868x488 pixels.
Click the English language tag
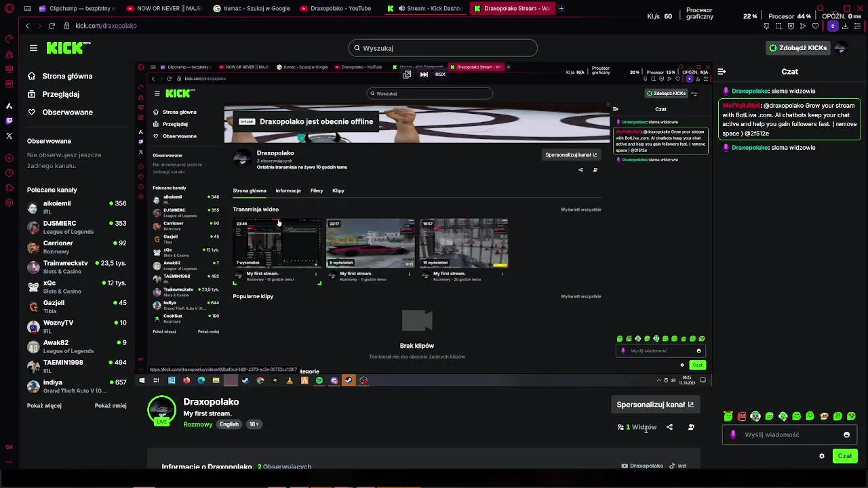click(x=229, y=424)
